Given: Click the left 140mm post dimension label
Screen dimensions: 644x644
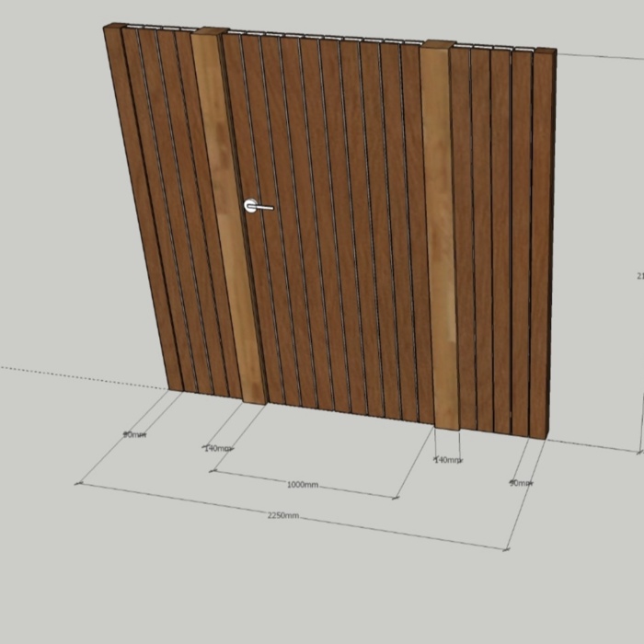Looking at the screenshot, I should 217,449.
